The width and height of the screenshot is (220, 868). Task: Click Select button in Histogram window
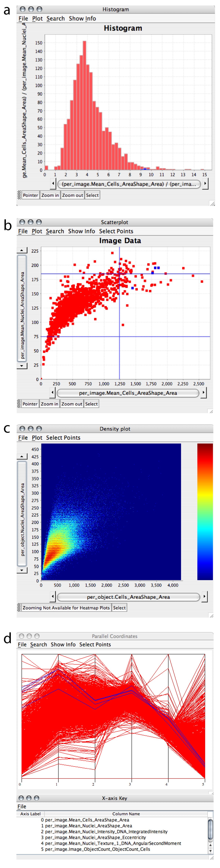[92, 195]
